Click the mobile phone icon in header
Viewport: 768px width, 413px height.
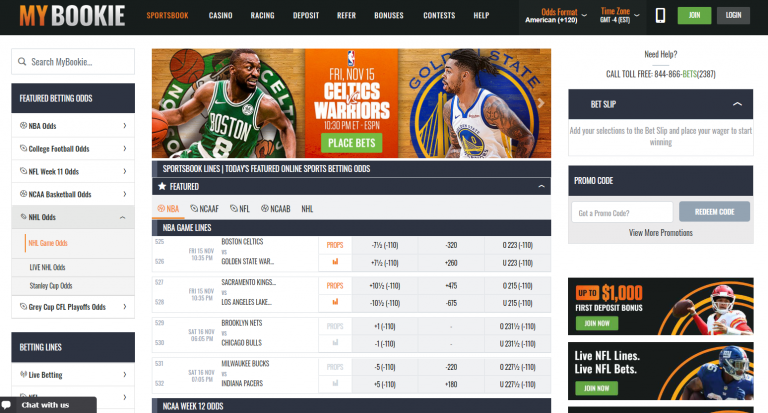coord(660,16)
